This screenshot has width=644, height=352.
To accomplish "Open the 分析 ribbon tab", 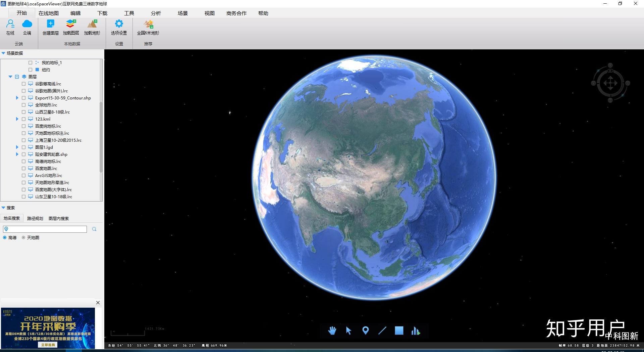I will tap(156, 13).
